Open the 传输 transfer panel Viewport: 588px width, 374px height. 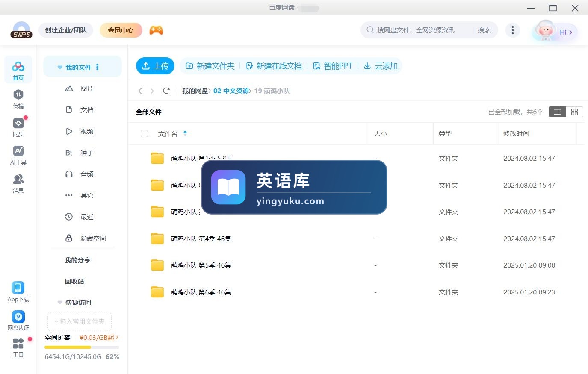click(x=18, y=99)
